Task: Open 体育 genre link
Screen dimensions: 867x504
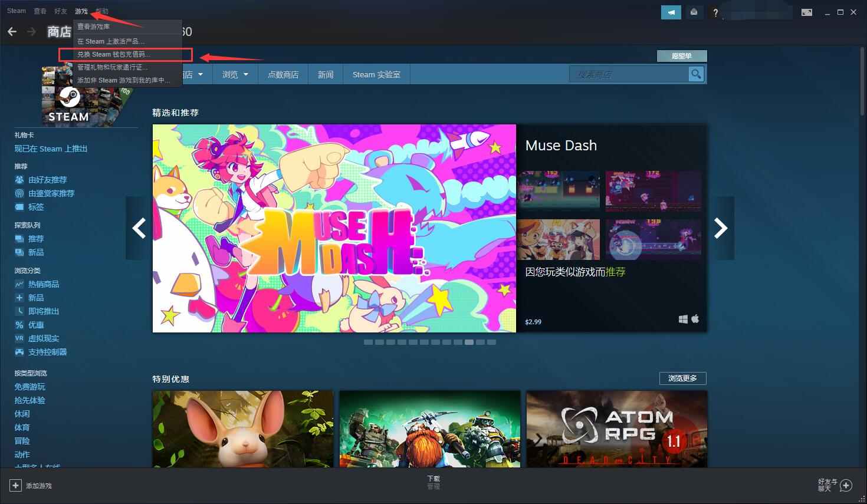Action: pos(22,427)
